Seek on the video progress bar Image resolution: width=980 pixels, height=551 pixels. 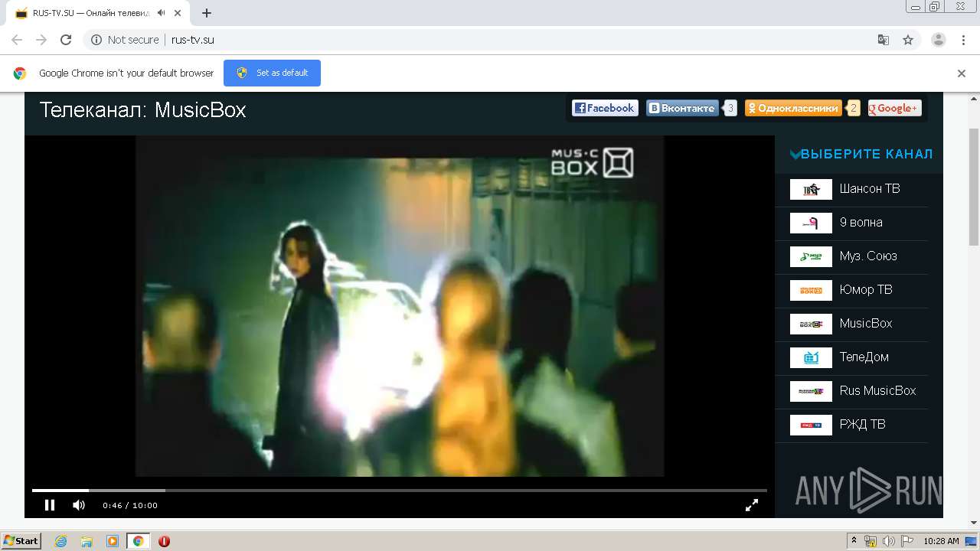(x=399, y=490)
